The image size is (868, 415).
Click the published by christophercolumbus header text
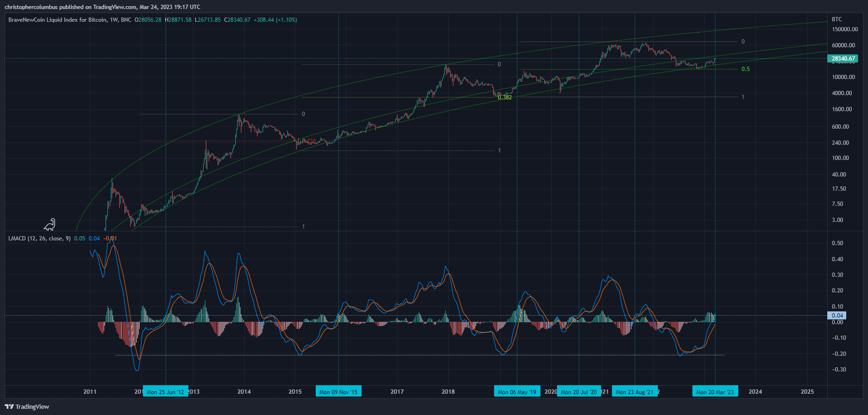pyautogui.click(x=102, y=7)
